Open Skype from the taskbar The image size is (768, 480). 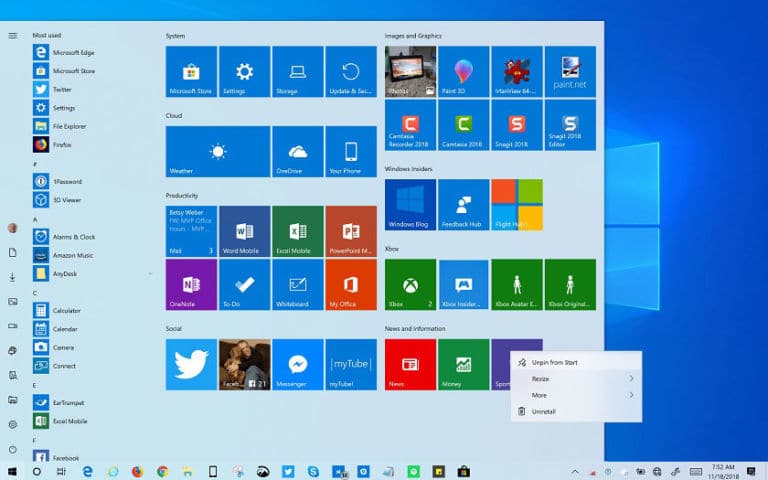[x=313, y=472]
